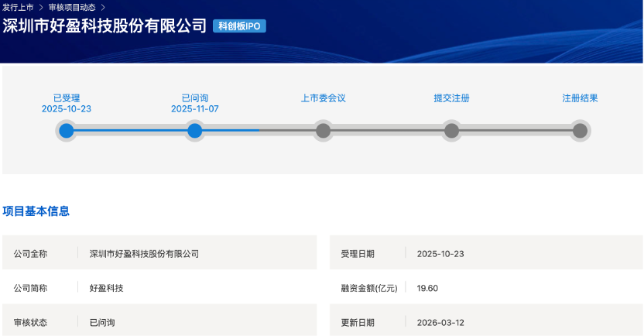Screen dimensions: 644x336
Task: Click the 已受理 blue timeline circle
Action: (x=67, y=131)
